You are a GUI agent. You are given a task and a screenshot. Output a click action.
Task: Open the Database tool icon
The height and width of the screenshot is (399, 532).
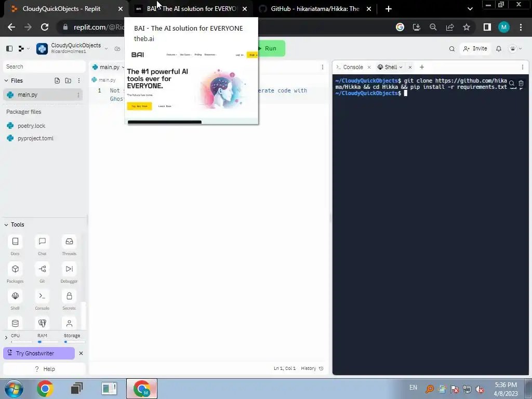click(15, 323)
